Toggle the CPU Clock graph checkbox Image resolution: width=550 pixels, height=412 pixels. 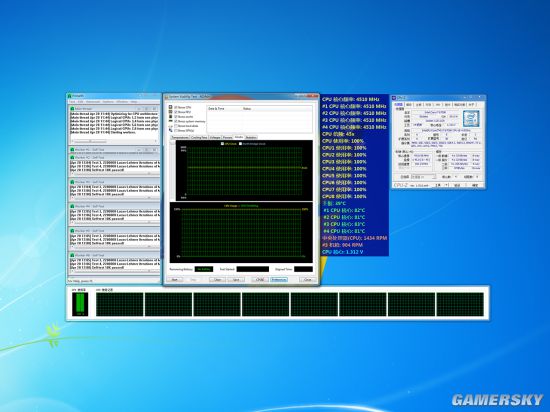(222, 144)
